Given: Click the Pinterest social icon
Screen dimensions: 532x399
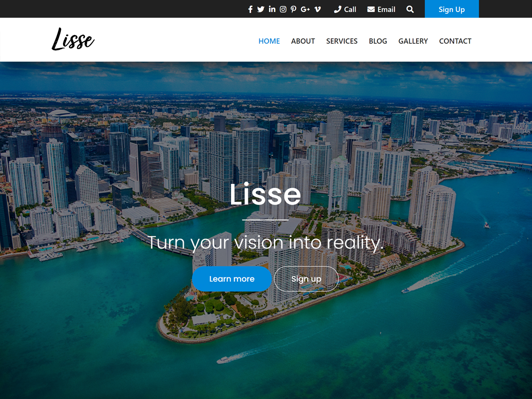Looking at the screenshot, I should 293,9.
